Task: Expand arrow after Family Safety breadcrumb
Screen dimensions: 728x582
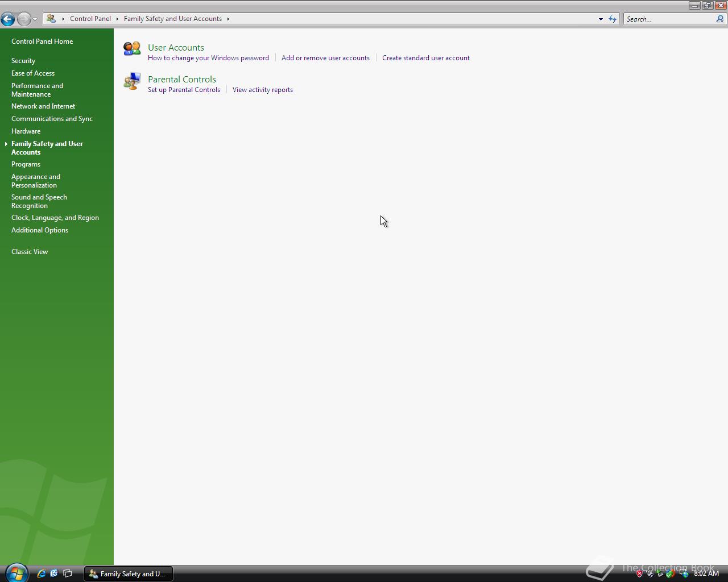Action: click(x=228, y=19)
